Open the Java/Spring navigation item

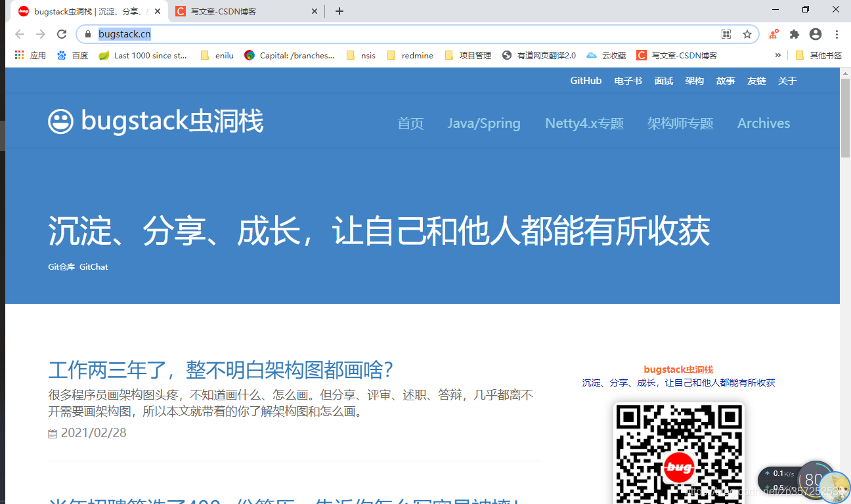484,123
